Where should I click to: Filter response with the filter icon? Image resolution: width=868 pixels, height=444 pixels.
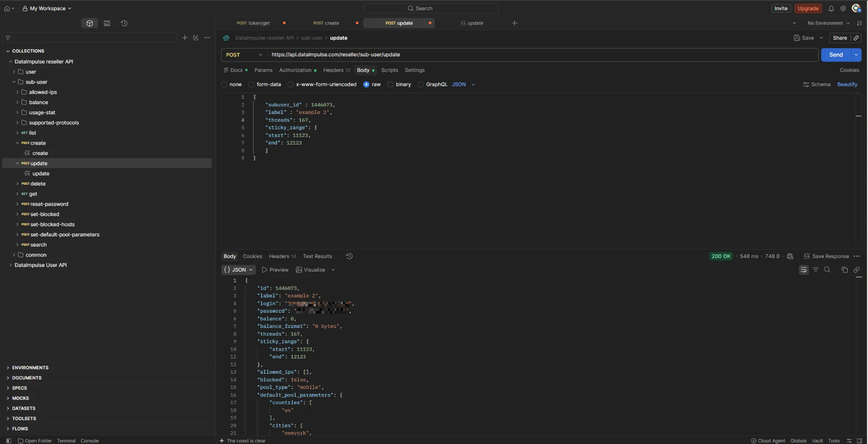[815, 270]
